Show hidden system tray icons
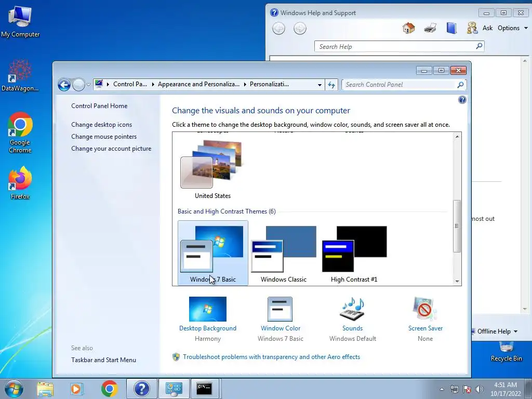The width and height of the screenshot is (532, 399). tap(442, 389)
